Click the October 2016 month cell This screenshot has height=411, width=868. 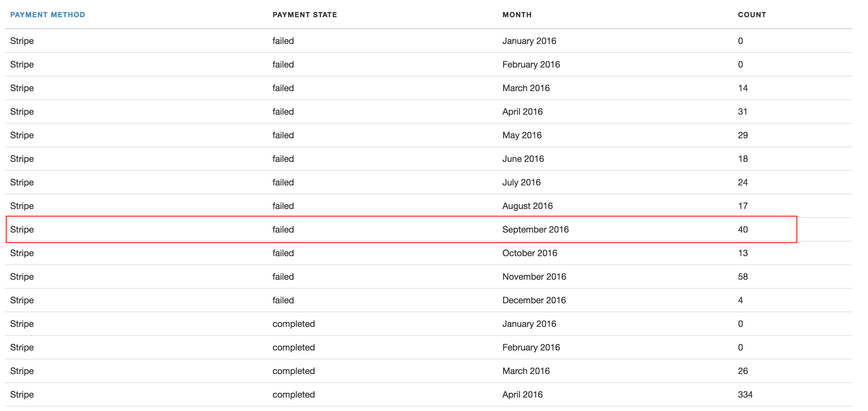click(530, 253)
